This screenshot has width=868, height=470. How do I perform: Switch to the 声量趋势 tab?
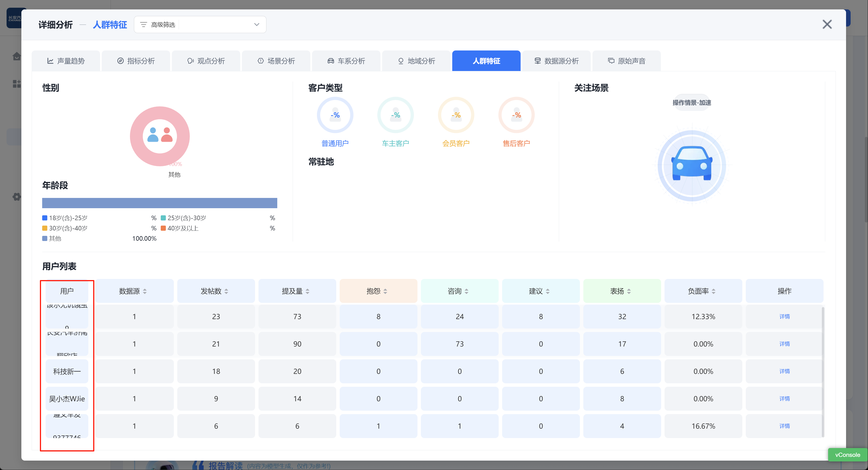coord(66,61)
